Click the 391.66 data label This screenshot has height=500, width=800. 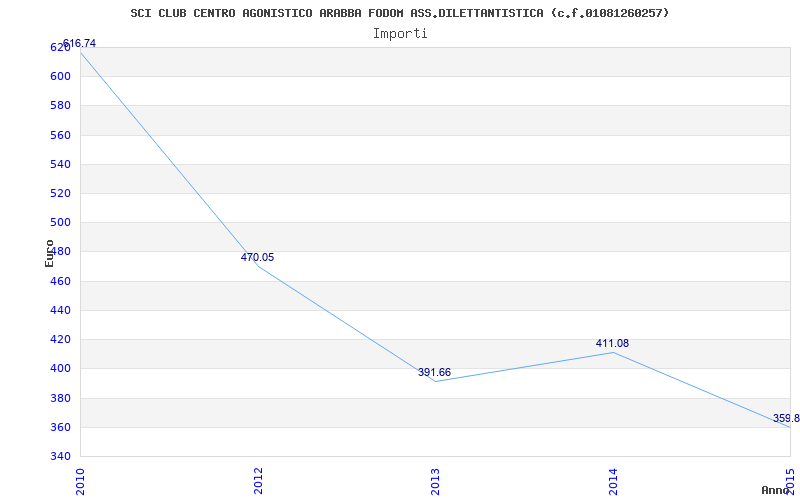point(434,372)
